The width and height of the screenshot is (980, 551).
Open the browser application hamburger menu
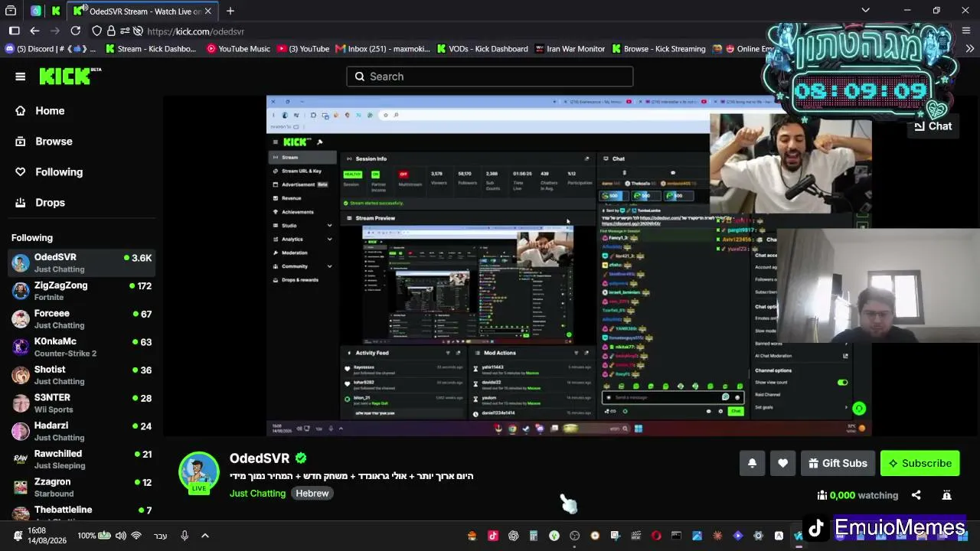[965, 31]
